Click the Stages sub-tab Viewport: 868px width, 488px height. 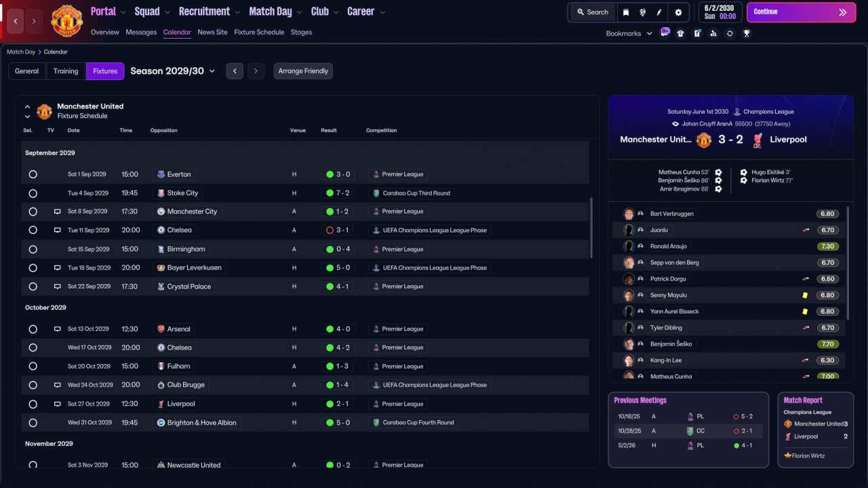pyautogui.click(x=301, y=32)
